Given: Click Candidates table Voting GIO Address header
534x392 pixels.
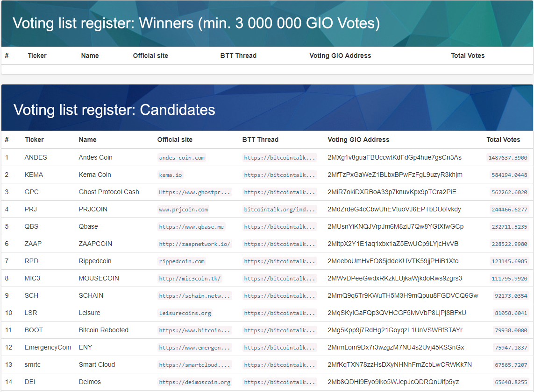Looking at the screenshot, I should [x=358, y=140].
